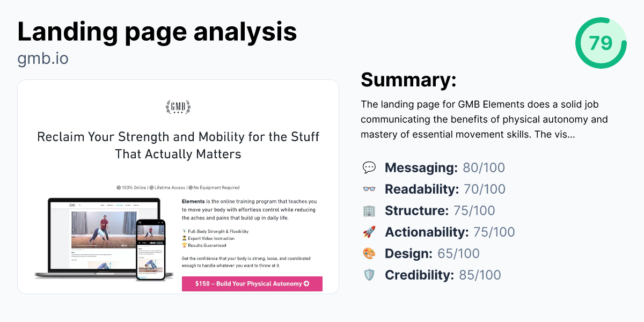This screenshot has width=644, height=322.
Task: Select the Credibility shield icon
Action: click(x=369, y=275)
